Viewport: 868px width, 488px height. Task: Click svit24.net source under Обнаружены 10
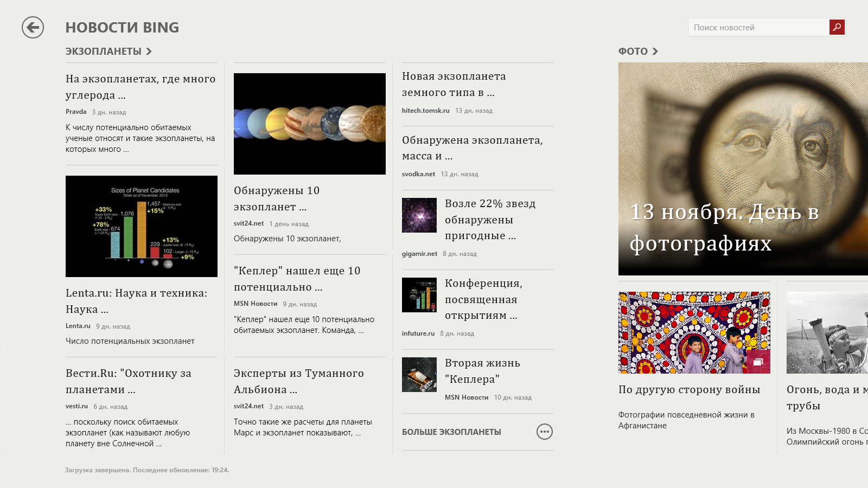[x=248, y=223]
